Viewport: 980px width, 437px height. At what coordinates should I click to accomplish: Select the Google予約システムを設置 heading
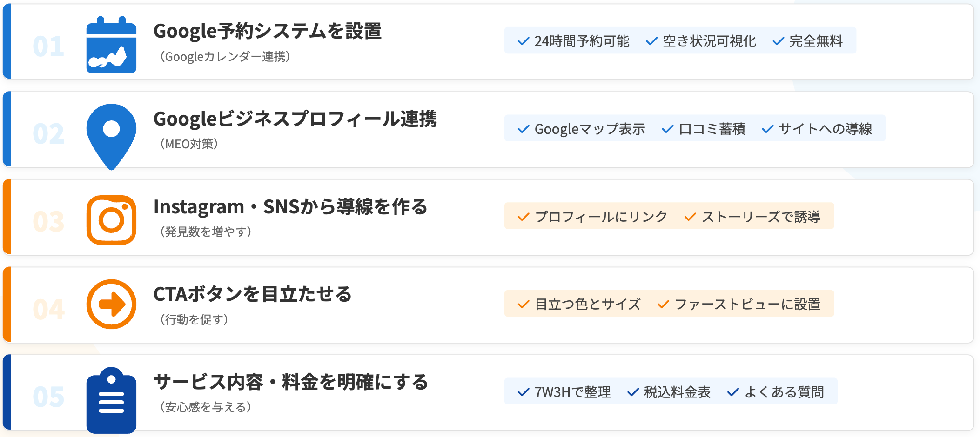point(268,32)
